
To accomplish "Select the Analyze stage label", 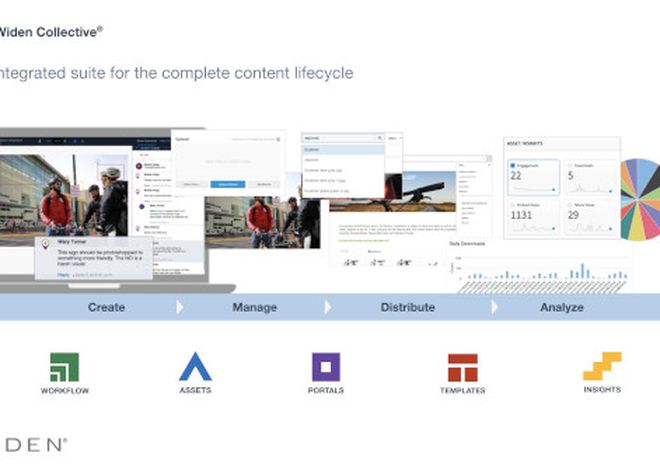I will [x=562, y=307].
